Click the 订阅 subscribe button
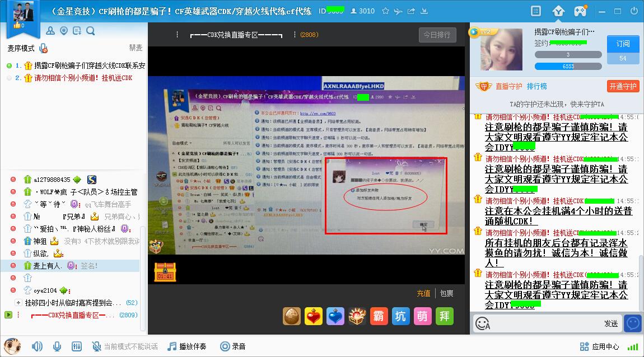 [623, 44]
